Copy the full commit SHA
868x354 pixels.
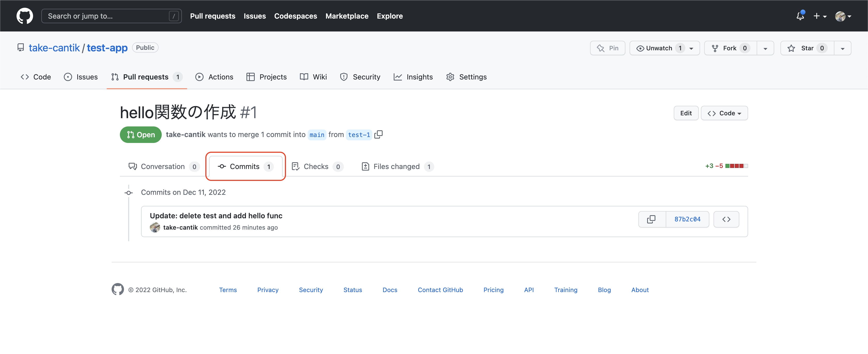click(651, 219)
